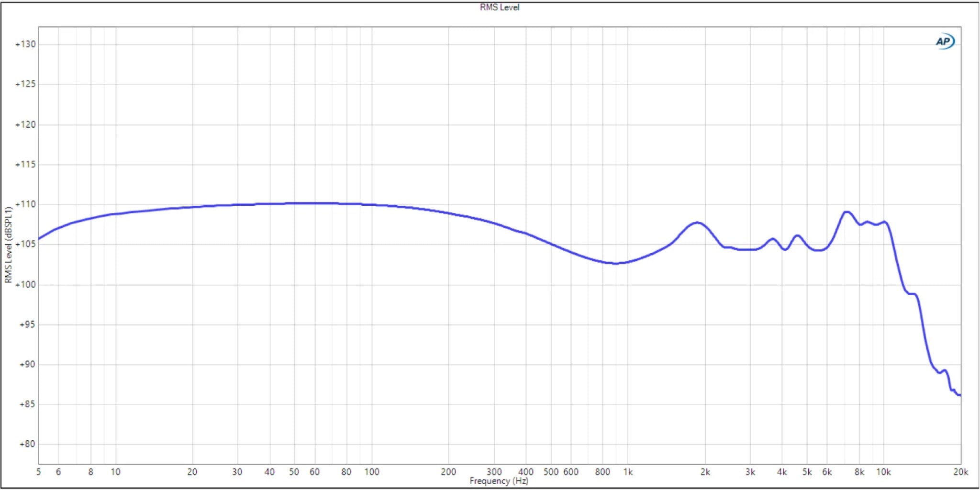Click the '200' frequency tick label

coord(448,472)
